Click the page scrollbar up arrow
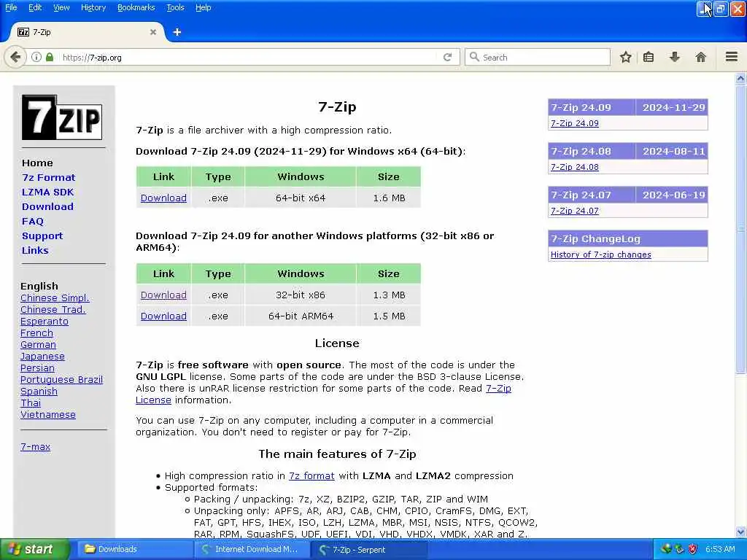Viewport: 747px width, 560px height. [x=740, y=79]
